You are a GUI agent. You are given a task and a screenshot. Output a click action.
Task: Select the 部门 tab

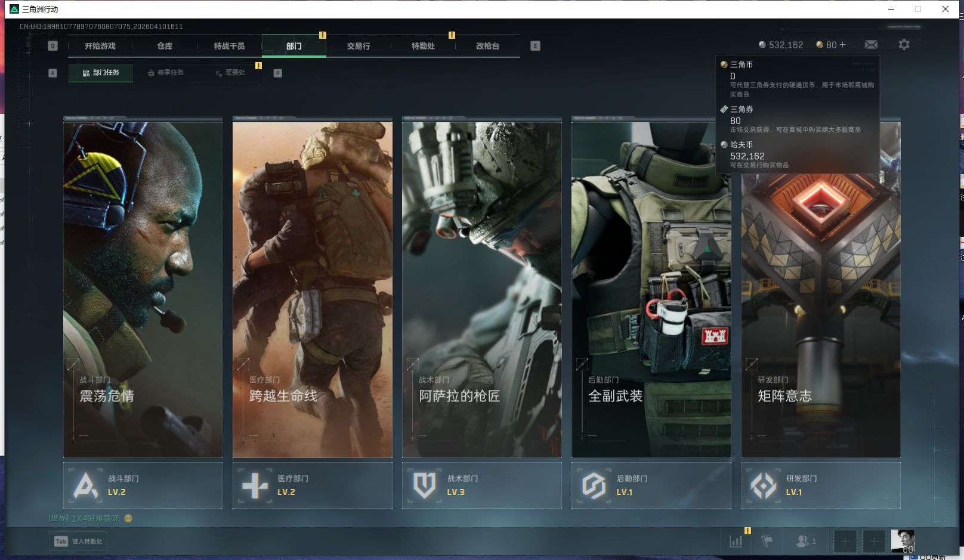pos(293,46)
